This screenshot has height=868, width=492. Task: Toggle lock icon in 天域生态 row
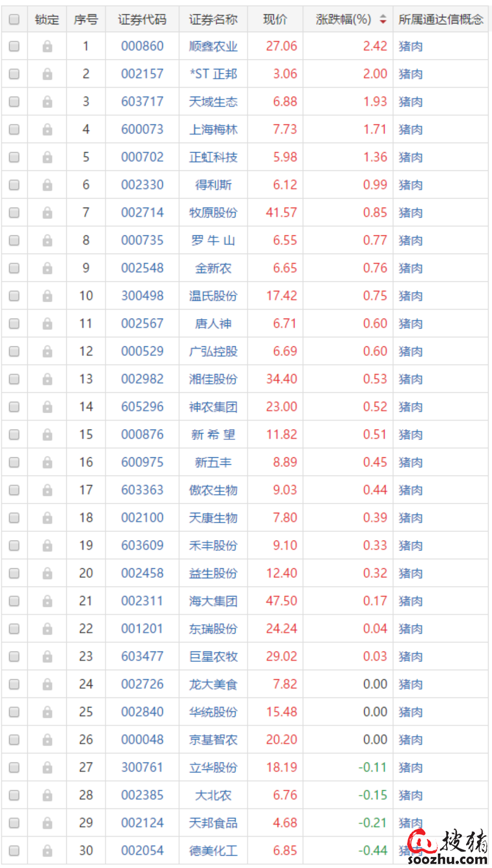click(x=47, y=102)
